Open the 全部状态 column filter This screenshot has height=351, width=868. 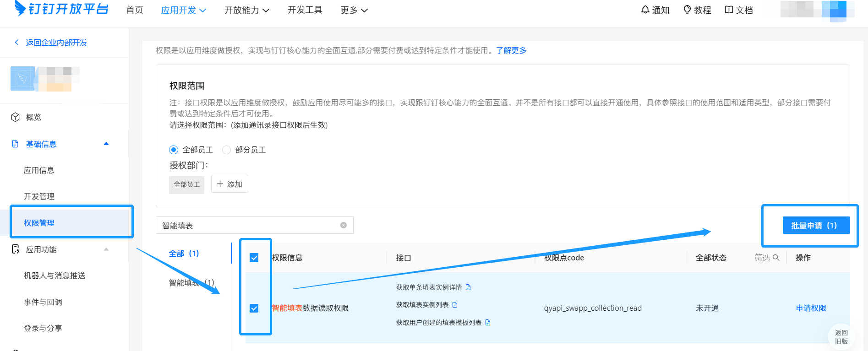point(711,258)
